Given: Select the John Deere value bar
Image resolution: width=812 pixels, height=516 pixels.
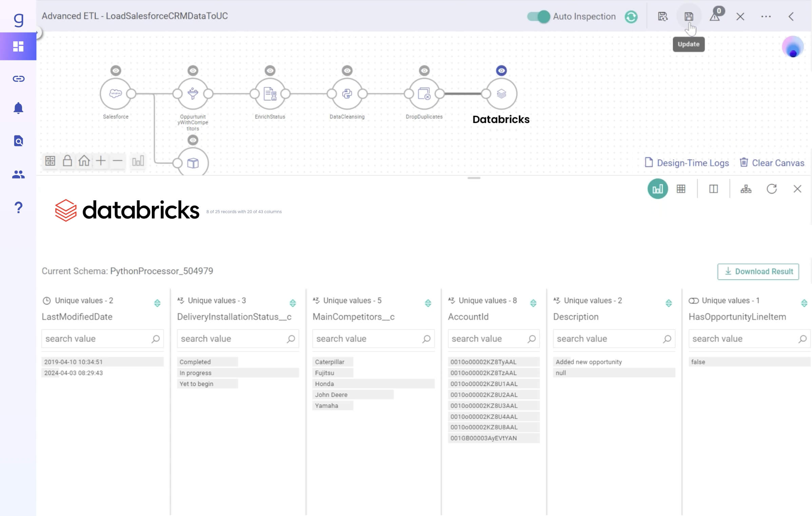Looking at the screenshot, I should pos(353,394).
